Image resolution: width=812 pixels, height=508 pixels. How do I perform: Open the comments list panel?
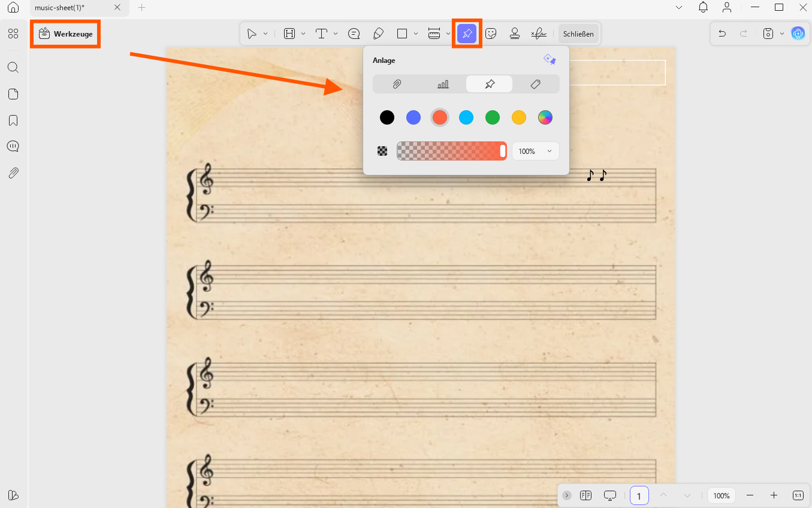tap(13, 146)
